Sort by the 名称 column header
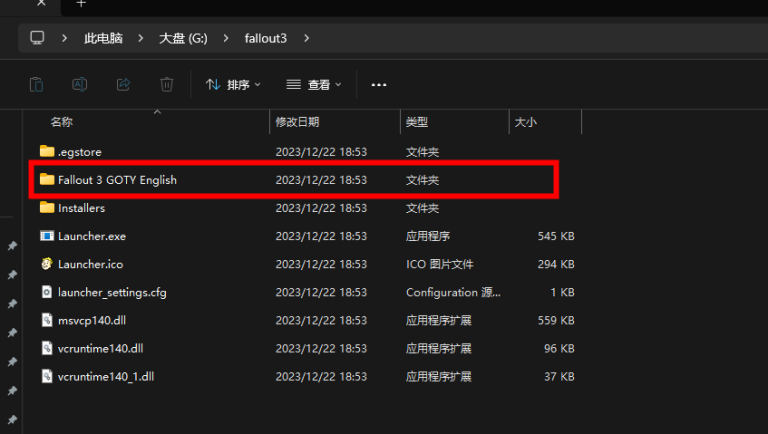This screenshot has width=768, height=434. (x=62, y=122)
